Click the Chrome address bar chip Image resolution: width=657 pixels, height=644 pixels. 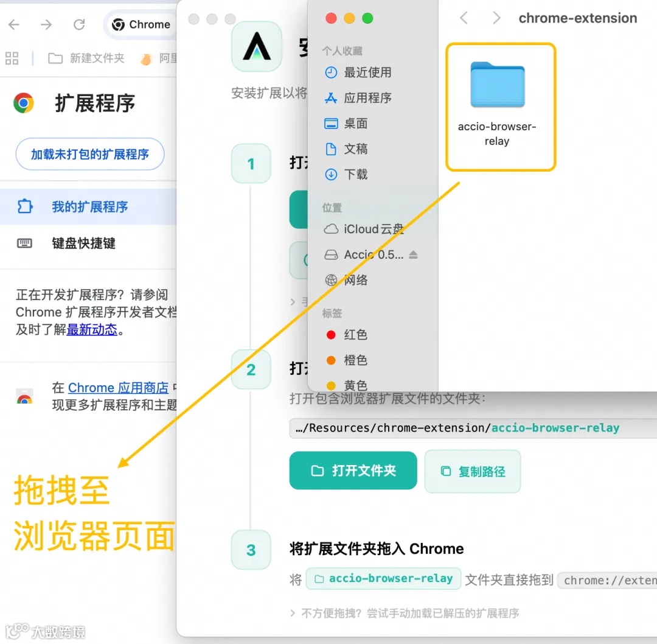click(x=141, y=25)
